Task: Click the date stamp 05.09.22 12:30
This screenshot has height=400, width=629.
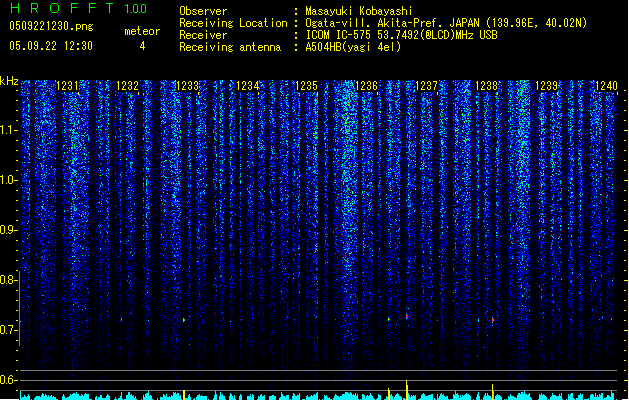Action: point(51,46)
